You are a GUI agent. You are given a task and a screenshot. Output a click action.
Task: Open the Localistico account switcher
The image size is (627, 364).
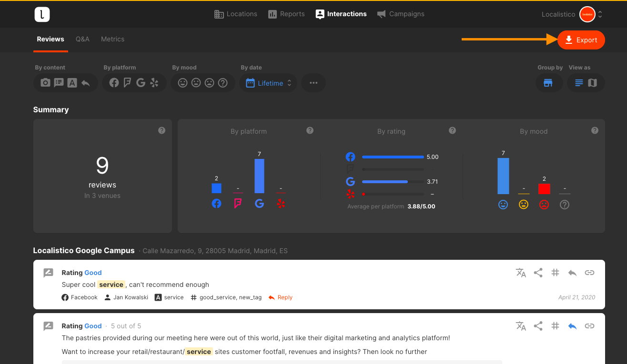pyautogui.click(x=572, y=14)
